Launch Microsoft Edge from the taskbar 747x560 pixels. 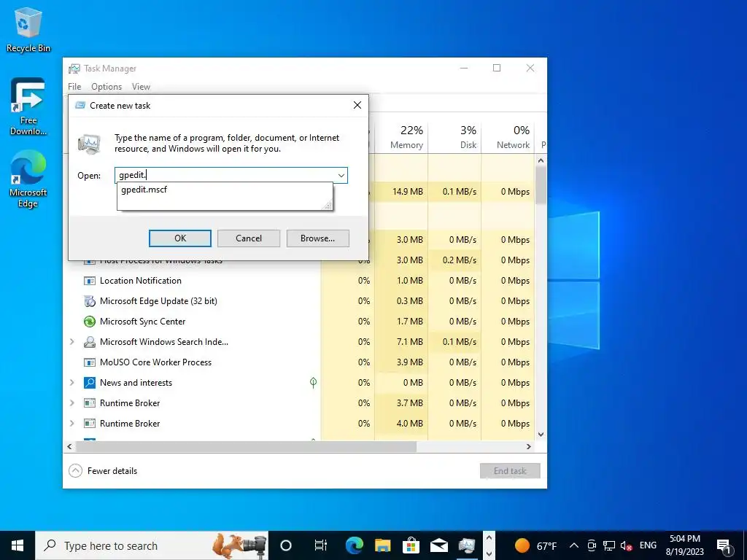coord(354,545)
